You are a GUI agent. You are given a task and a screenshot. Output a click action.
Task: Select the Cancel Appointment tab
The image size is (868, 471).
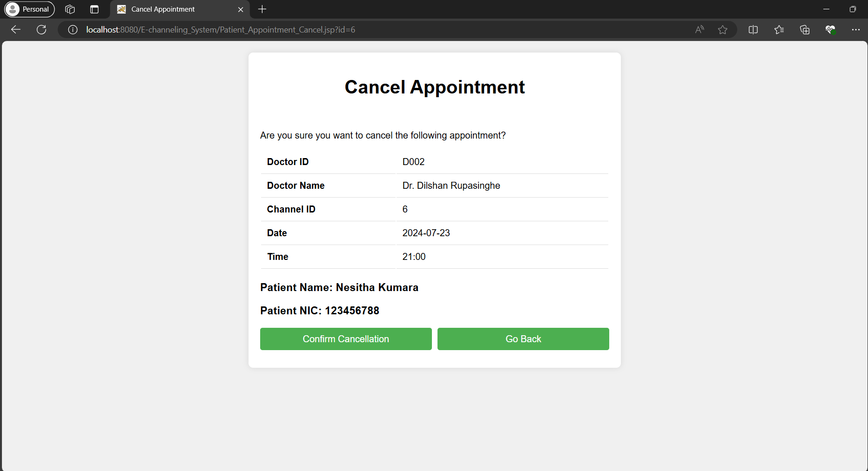[172, 9]
